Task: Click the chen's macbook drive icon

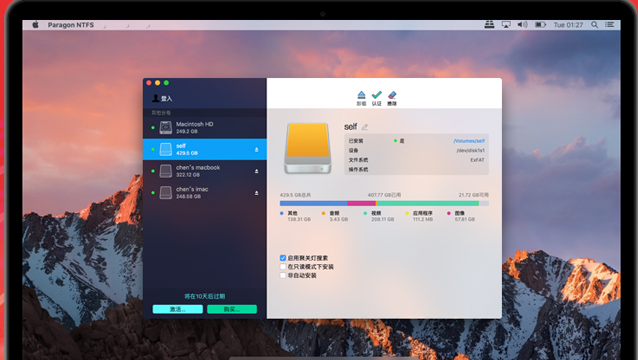Action: click(x=166, y=171)
